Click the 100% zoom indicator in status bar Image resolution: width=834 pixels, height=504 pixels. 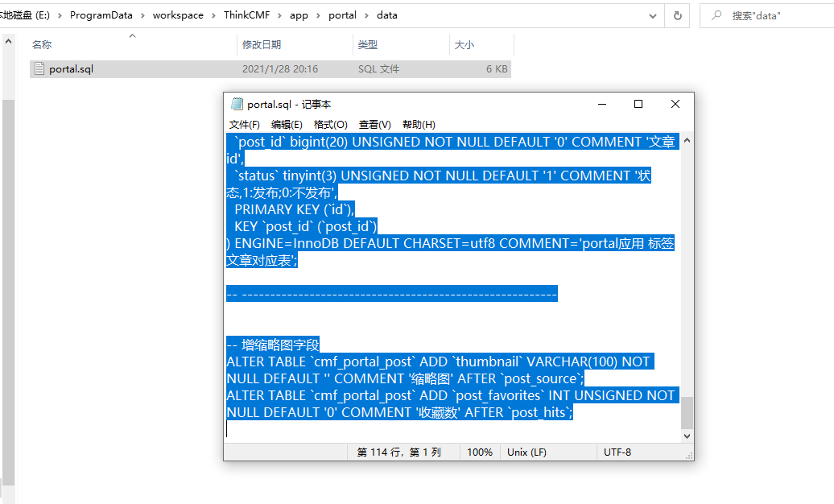(480, 452)
